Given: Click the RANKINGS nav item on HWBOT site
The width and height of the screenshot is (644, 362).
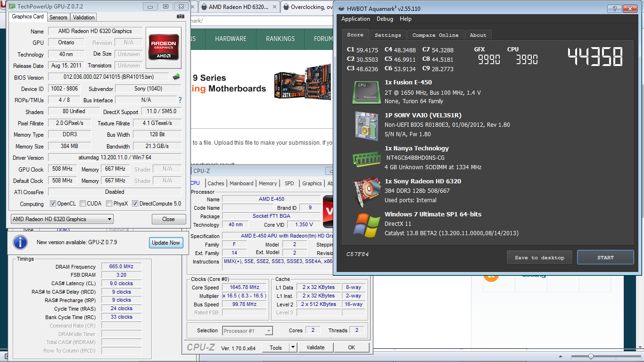Looking at the screenshot, I should [280, 39].
